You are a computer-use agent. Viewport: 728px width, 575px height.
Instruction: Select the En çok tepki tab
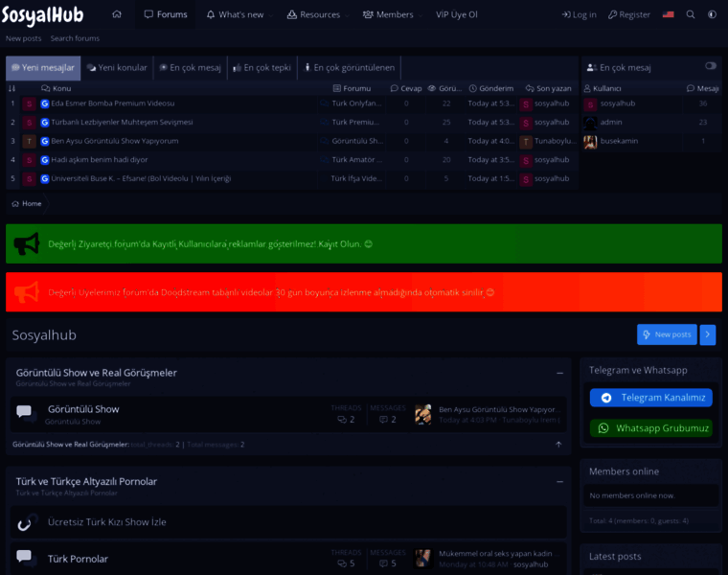tap(261, 68)
